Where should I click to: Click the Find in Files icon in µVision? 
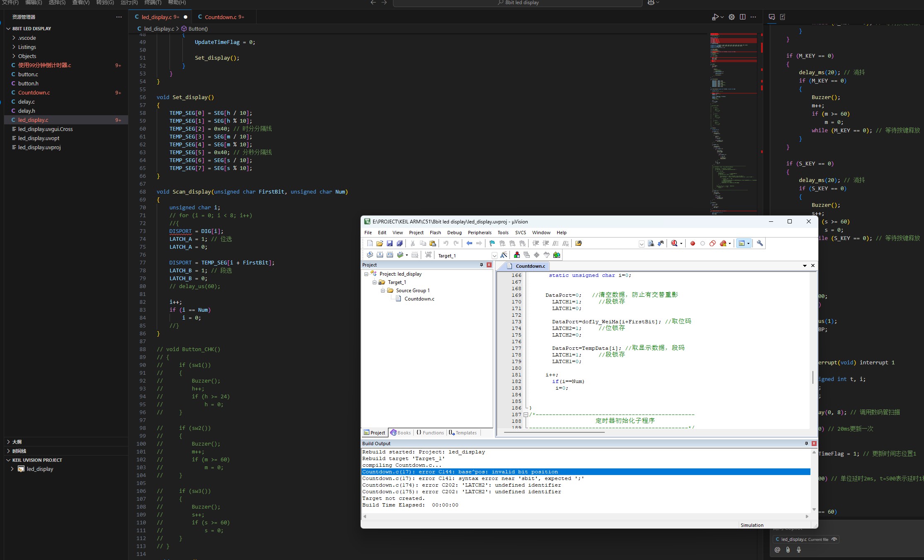(579, 243)
